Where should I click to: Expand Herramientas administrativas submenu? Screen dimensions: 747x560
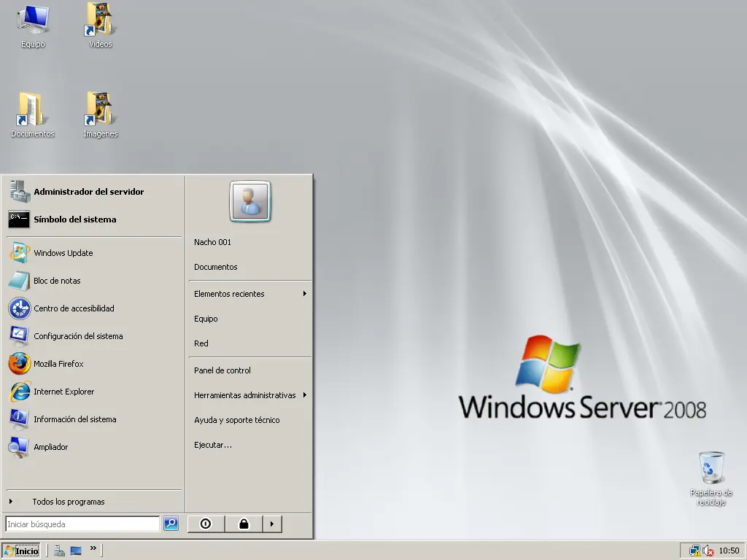pyautogui.click(x=250, y=395)
